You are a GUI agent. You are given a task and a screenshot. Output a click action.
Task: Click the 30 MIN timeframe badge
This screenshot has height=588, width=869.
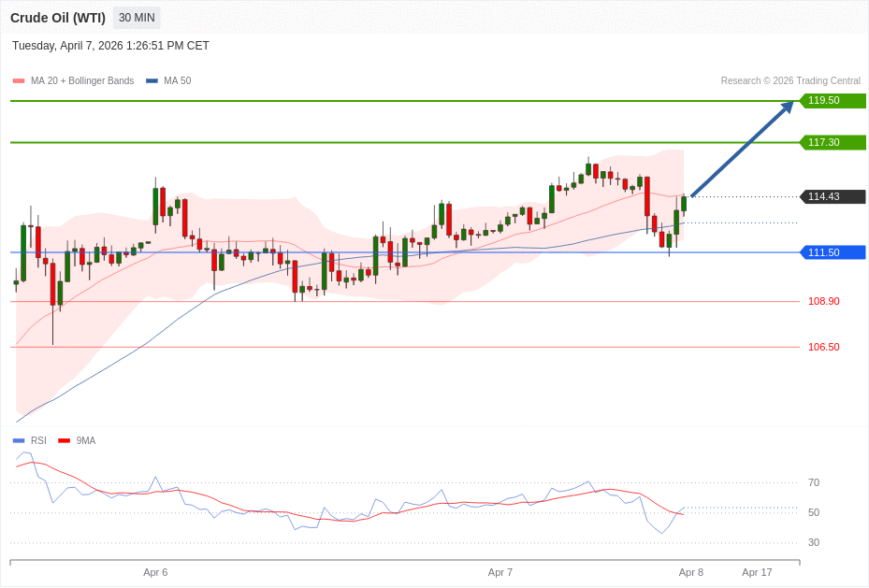[x=137, y=18]
